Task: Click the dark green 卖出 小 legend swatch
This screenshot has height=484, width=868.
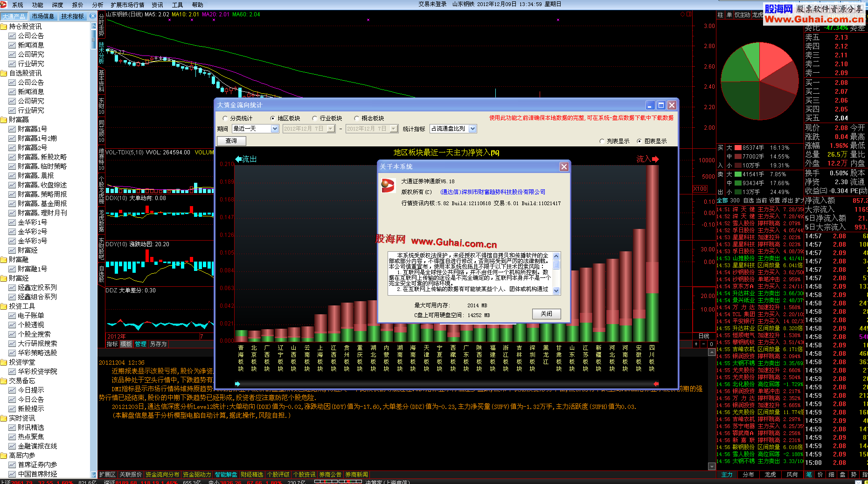Action: tap(738, 192)
